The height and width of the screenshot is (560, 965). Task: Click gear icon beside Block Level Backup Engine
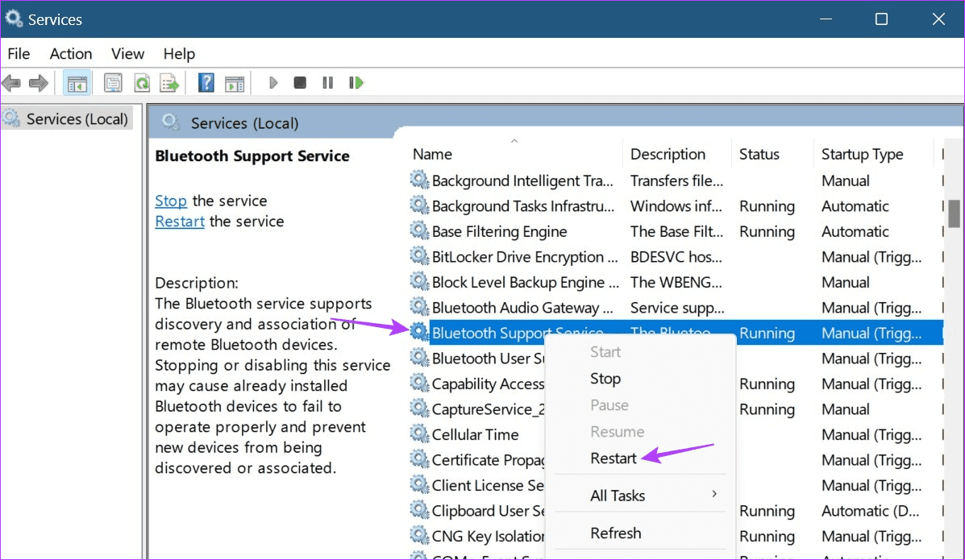click(419, 281)
